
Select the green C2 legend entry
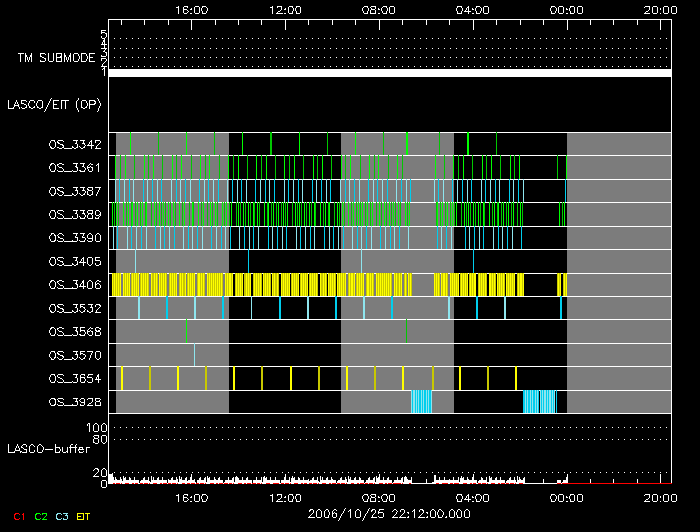[x=41, y=517]
